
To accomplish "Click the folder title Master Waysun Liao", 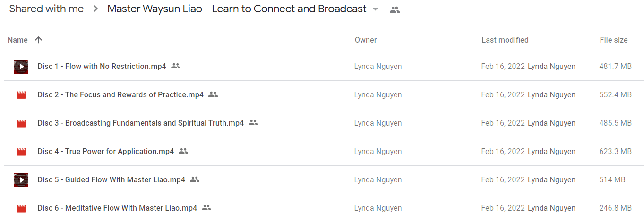I will coord(237,9).
